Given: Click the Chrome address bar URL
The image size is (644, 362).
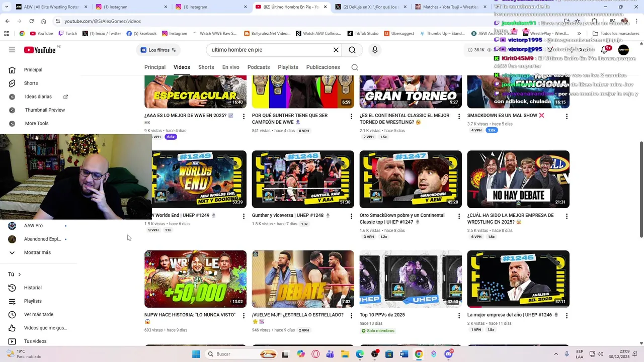Looking at the screenshot, I should (x=103, y=21).
